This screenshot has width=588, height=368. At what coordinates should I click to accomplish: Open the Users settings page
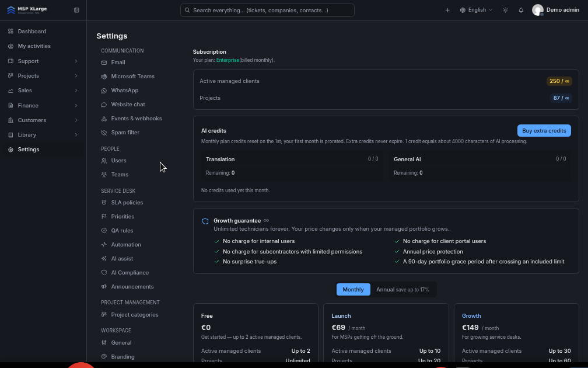118,160
